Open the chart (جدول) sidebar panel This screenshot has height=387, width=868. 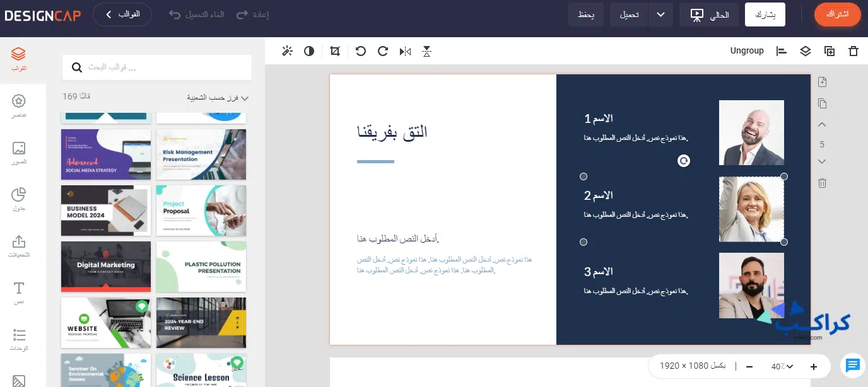pos(19,199)
